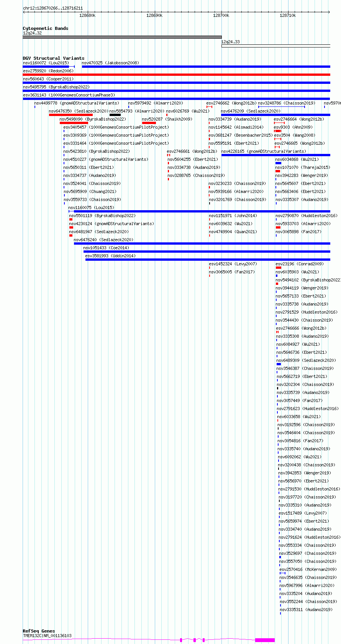The image size is (341, 644).
Task: Select variant nsv5604255 (Ebert2021)
Action: pos(193,159)
